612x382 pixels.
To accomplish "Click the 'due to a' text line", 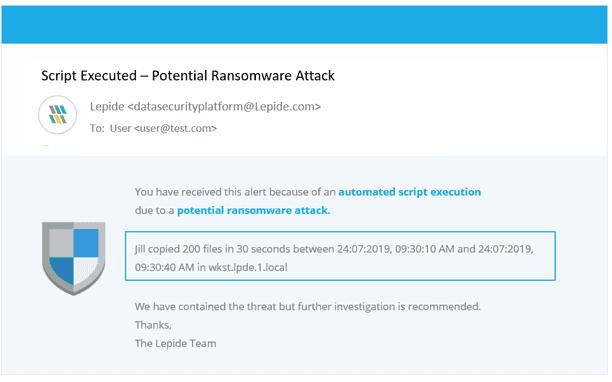I will [154, 210].
